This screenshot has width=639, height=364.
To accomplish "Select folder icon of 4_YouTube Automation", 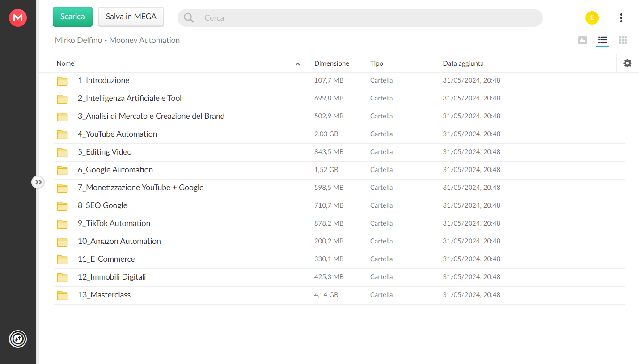I will (62, 134).
